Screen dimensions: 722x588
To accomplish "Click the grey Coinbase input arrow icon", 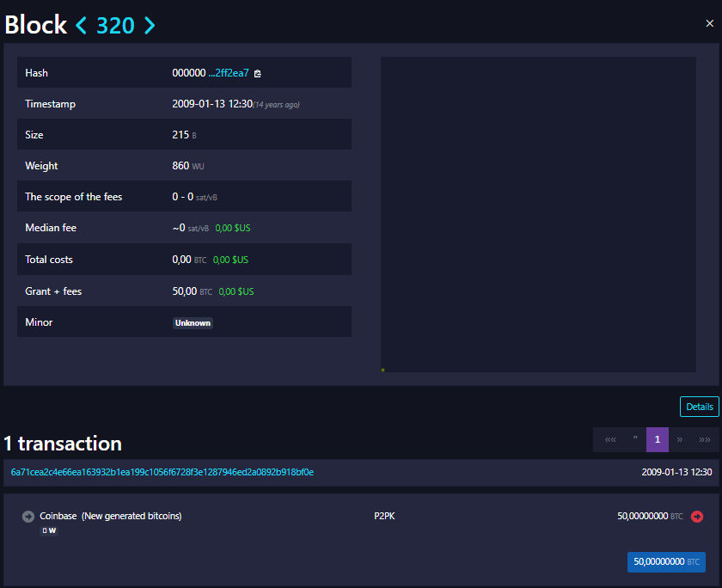I will coord(28,517).
